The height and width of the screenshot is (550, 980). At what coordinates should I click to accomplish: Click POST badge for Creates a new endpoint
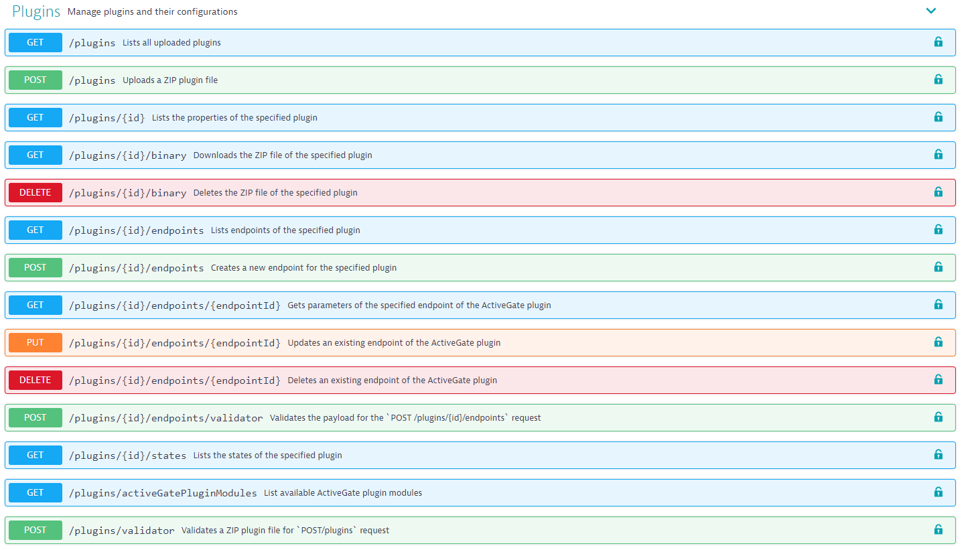36,267
